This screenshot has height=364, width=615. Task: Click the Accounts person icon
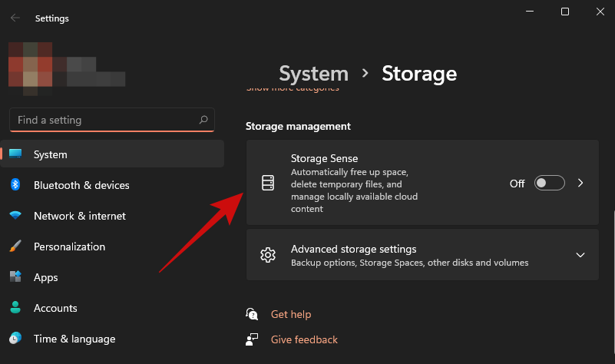coord(15,308)
